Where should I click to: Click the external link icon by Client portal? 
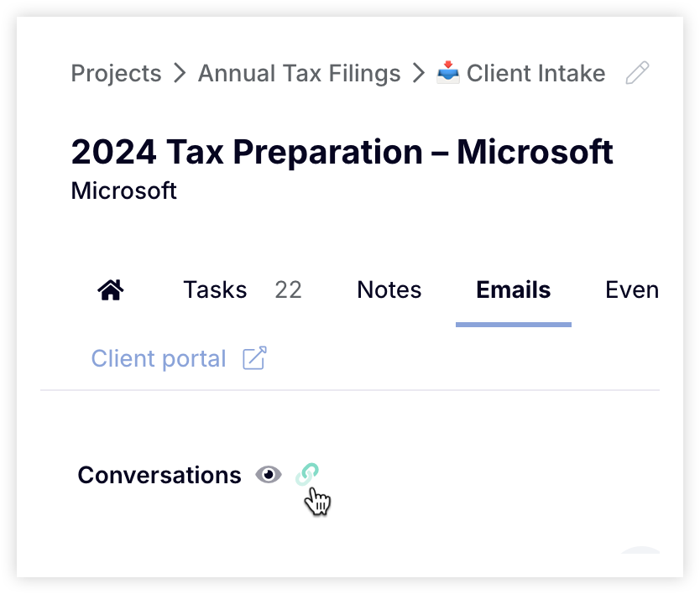coord(254,358)
